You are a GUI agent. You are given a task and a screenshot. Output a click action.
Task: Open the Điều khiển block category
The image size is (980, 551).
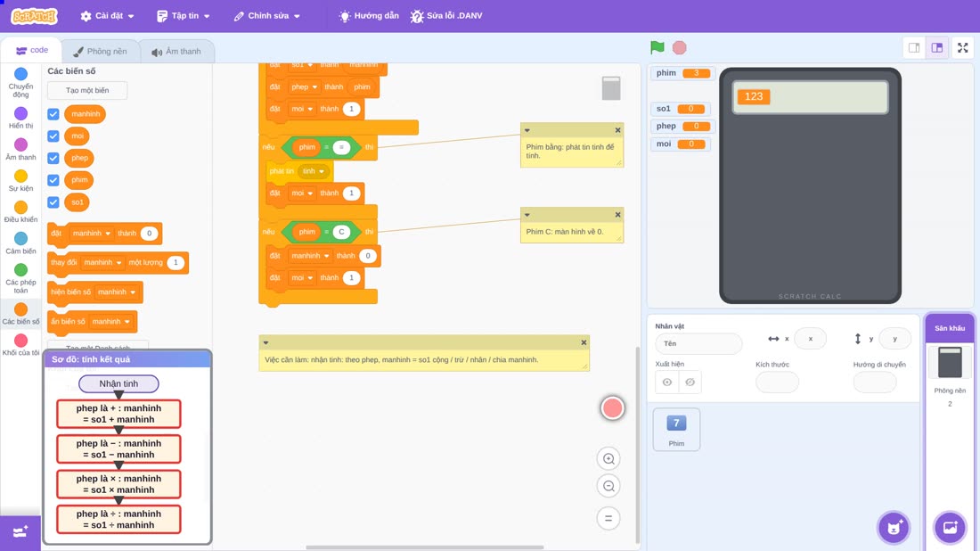click(x=20, y=211)
